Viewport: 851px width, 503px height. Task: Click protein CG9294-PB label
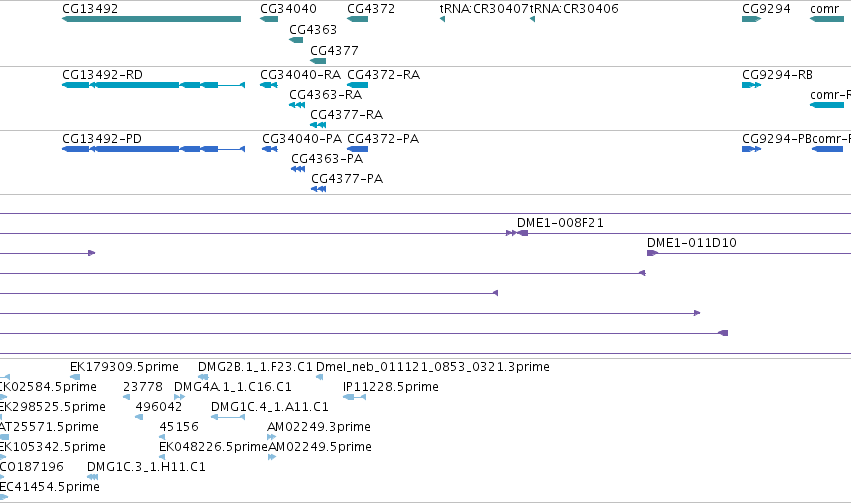pyautogui.click(x=777, y=138)
